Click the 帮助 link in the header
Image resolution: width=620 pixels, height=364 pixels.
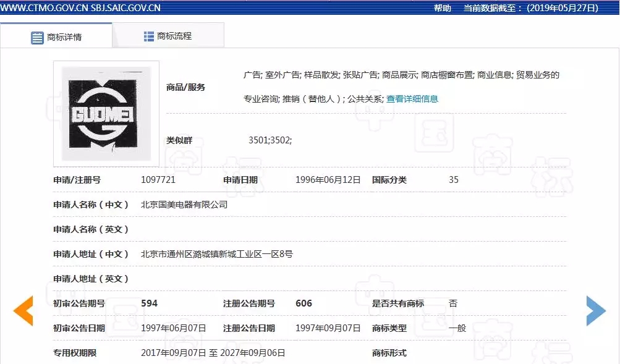443,8
